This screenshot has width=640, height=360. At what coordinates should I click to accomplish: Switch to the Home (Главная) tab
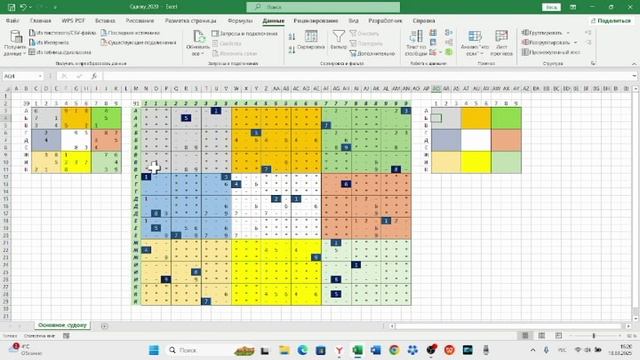[40, 20]
